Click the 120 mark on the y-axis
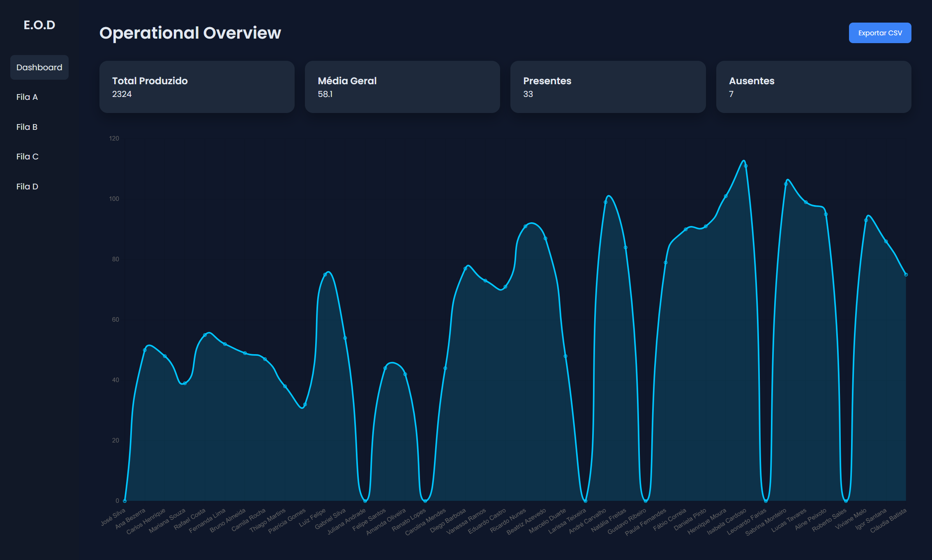This screenshot has height=560, width=932. click(x=114, y=138)
